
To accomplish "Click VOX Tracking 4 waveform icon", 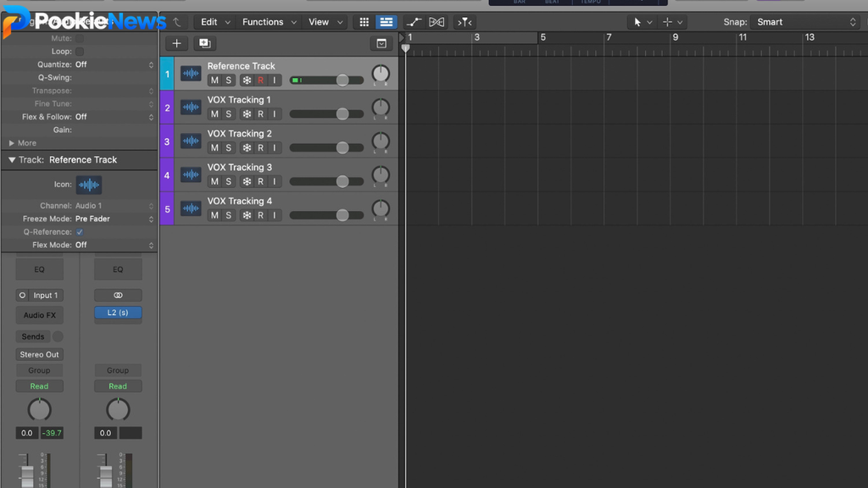I will coord(191,208).
